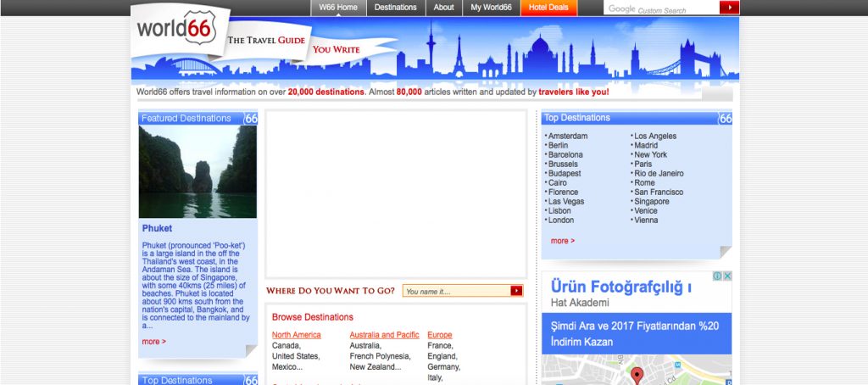Viewport: 868px width, 385px height.
Task: Click the red arrow beside 'You name it'
Action: (x=515, y=291)
